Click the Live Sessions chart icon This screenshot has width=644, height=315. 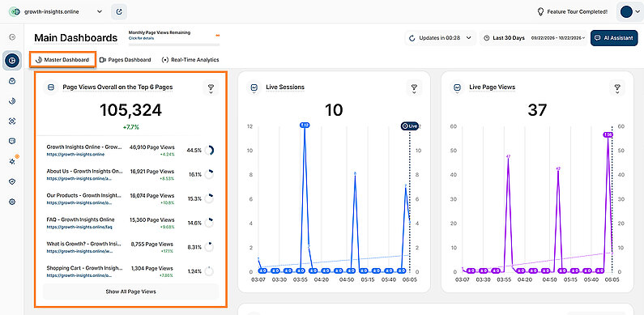pyautogui.click(x=254, y=87)
